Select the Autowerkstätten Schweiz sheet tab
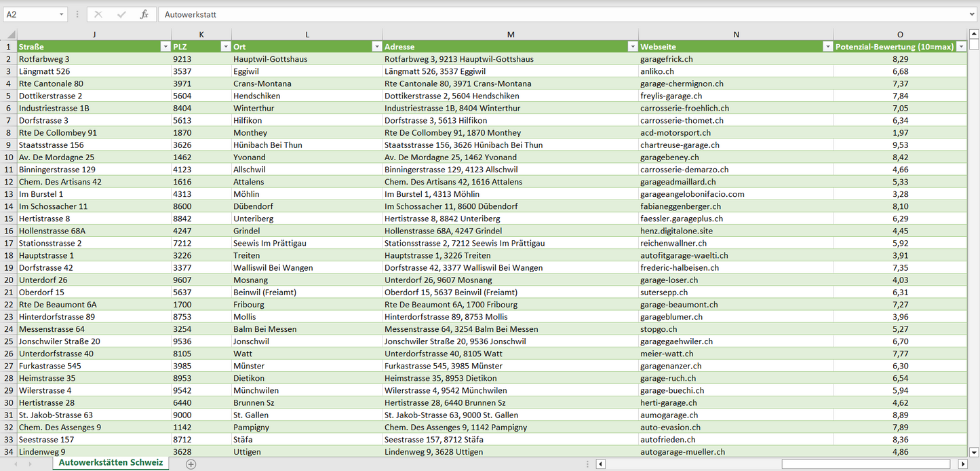980x471 pixels. click(111, 463)
